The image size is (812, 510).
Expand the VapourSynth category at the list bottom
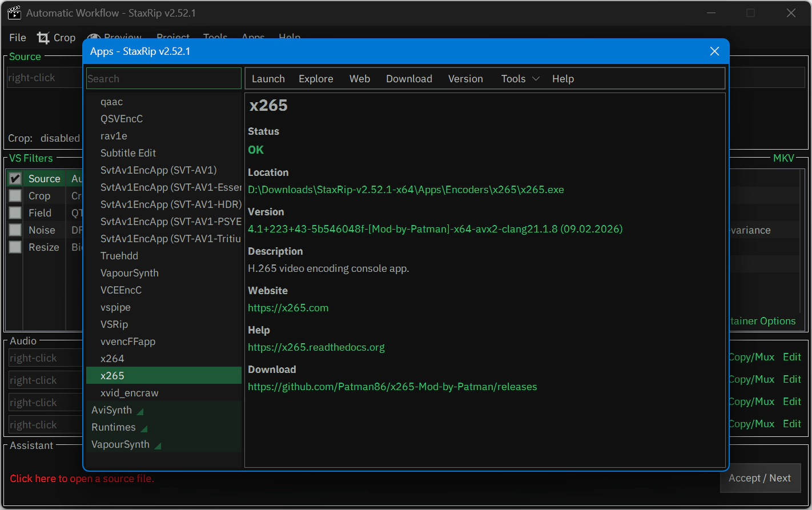(126, 444)
